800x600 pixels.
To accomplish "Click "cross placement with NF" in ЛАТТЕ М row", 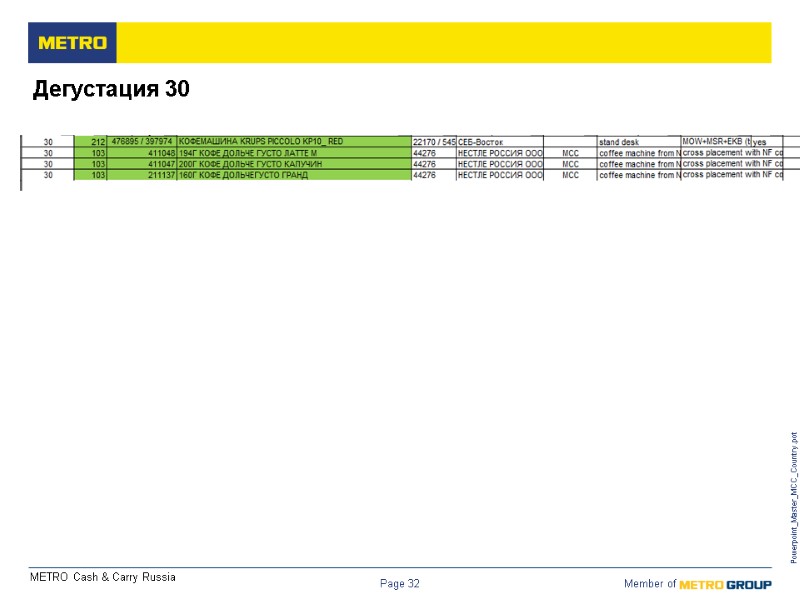I will [732, 153].
